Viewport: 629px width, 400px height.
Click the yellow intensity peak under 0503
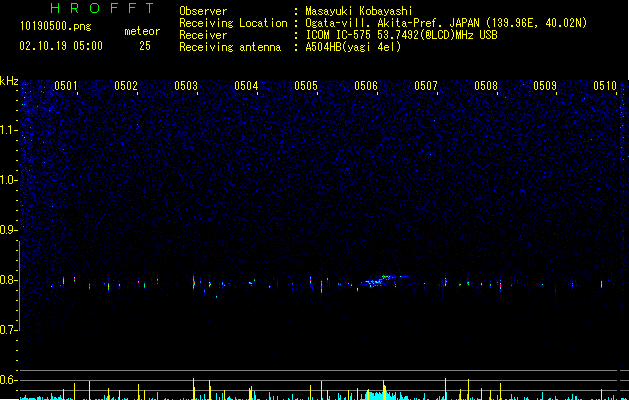(x=193, y=388)
